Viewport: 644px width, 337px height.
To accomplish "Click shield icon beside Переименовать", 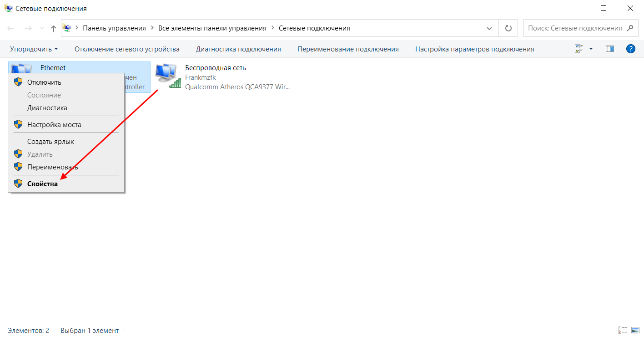I will pos(18,167).
